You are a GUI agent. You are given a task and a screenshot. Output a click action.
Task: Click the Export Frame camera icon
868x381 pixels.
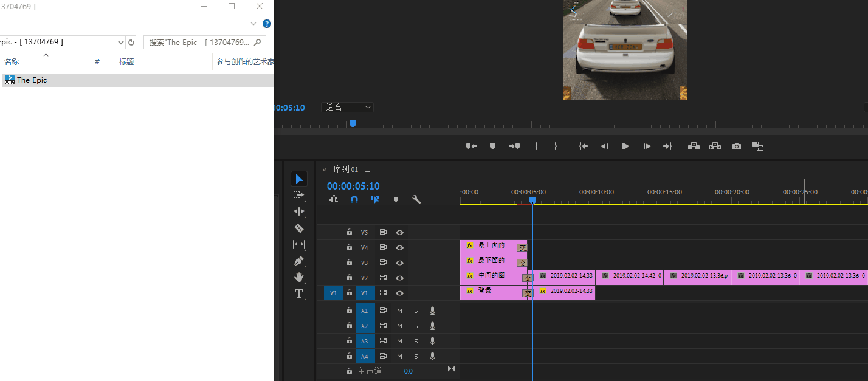click(737, 146)
